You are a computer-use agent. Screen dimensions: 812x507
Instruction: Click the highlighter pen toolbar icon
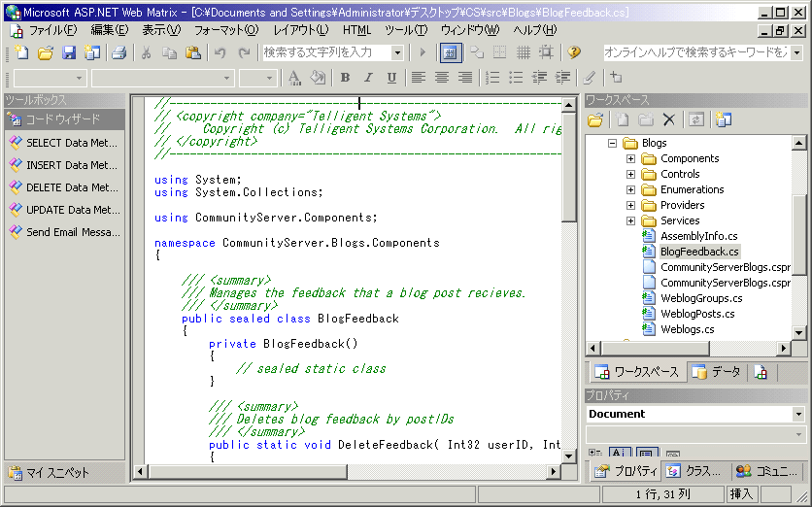tap(589, 78)
